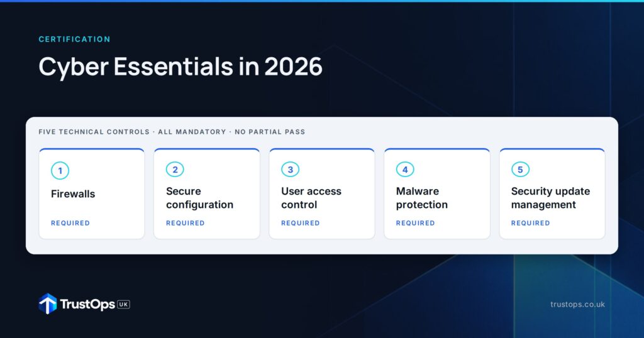Click the TrustOps brand name text
The image size is (644, 338).
(x=87, y=304)
